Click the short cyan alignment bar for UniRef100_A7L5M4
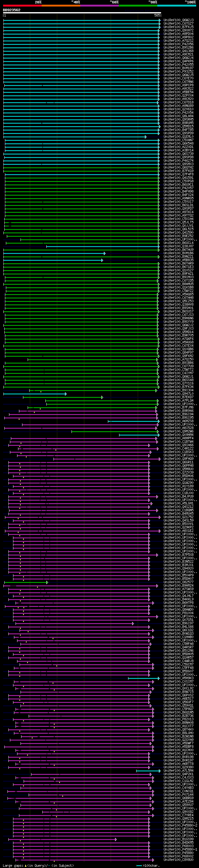This screenshot has height=868, width=199. coord(148,770)
